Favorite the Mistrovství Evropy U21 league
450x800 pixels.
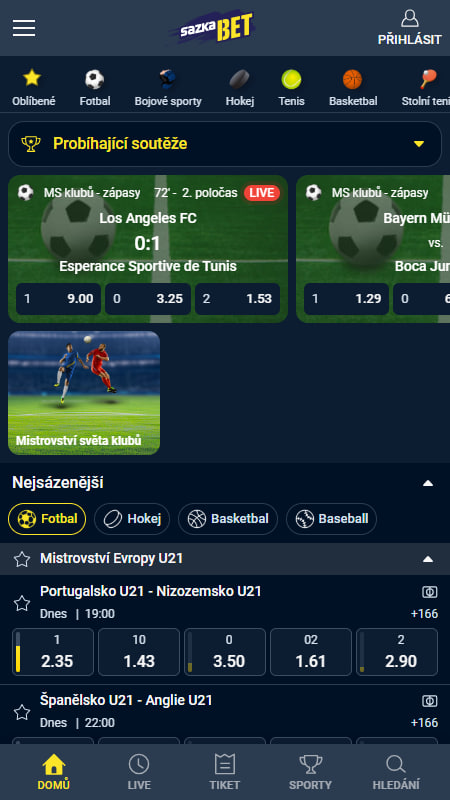[22, 559]
